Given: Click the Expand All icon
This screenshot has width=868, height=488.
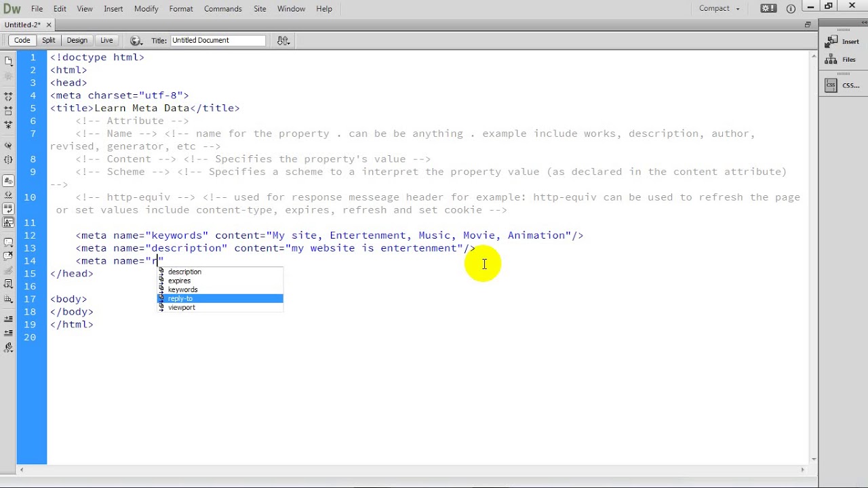Looking at the screenshot, I should (x=8, y=125).
